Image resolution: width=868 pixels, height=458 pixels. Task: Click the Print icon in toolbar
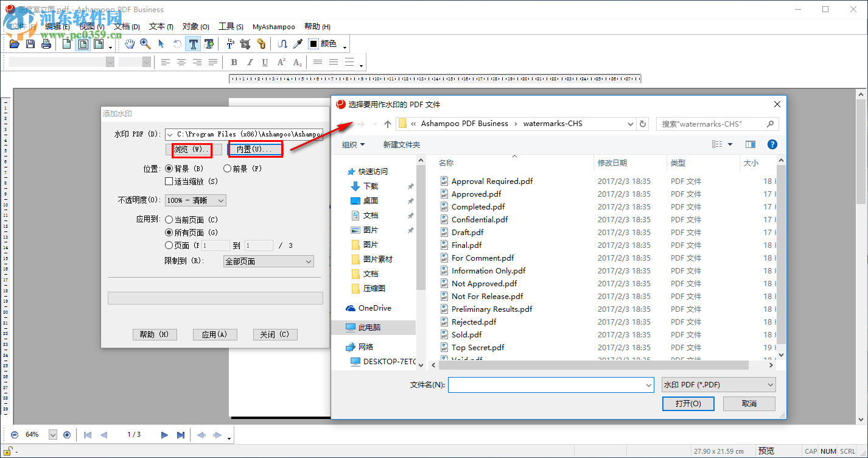[x=46, y=44]
